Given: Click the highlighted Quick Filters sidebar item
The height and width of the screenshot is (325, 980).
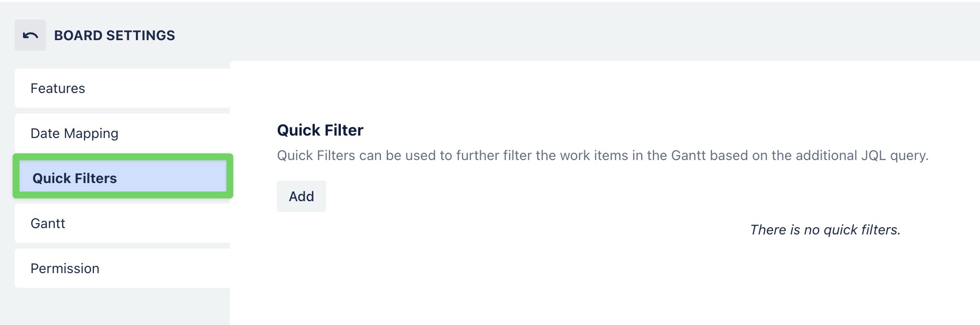Looking at the screenshot, I should pos(74,178).
